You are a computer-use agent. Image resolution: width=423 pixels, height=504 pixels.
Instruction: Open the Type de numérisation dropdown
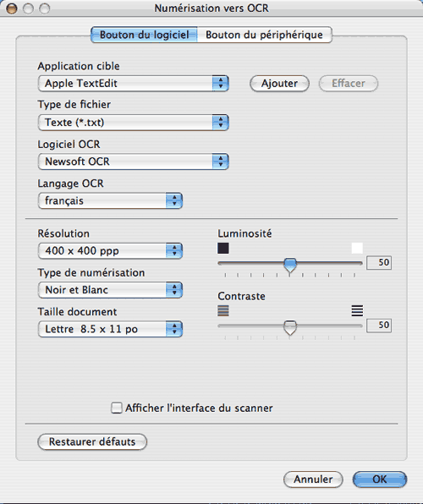click(x=110, y=290)
